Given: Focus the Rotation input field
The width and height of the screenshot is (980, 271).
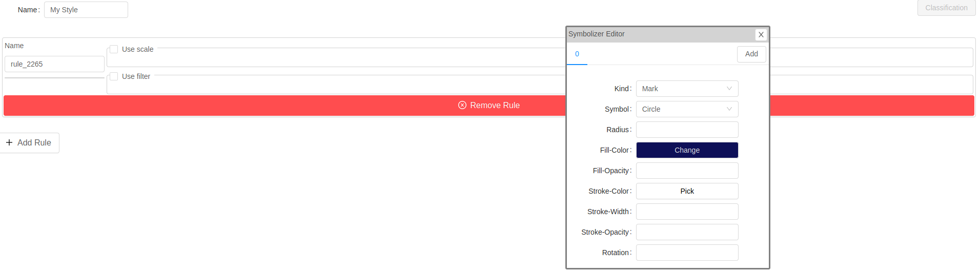Looking at the screenshot, I should [x=687, y=253].
